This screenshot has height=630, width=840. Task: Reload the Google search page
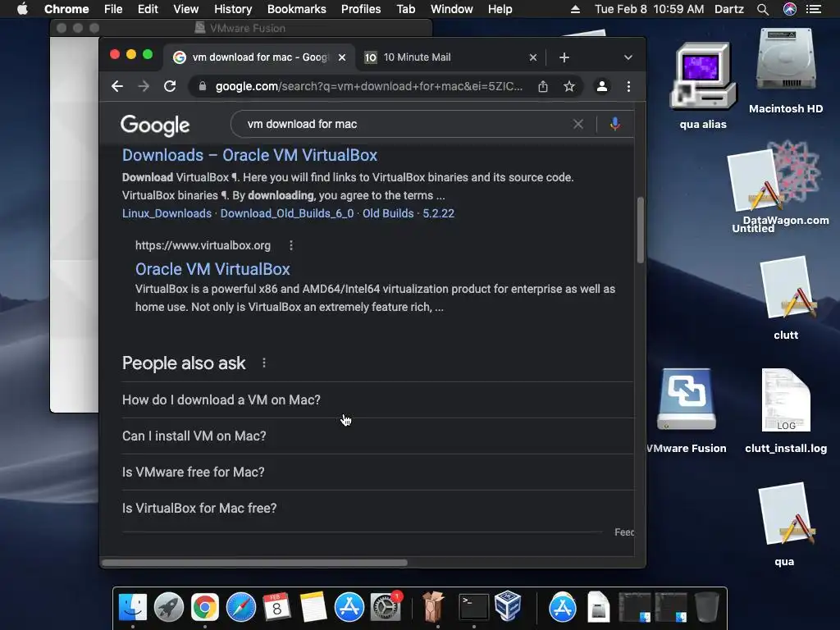tap(170, 86)
